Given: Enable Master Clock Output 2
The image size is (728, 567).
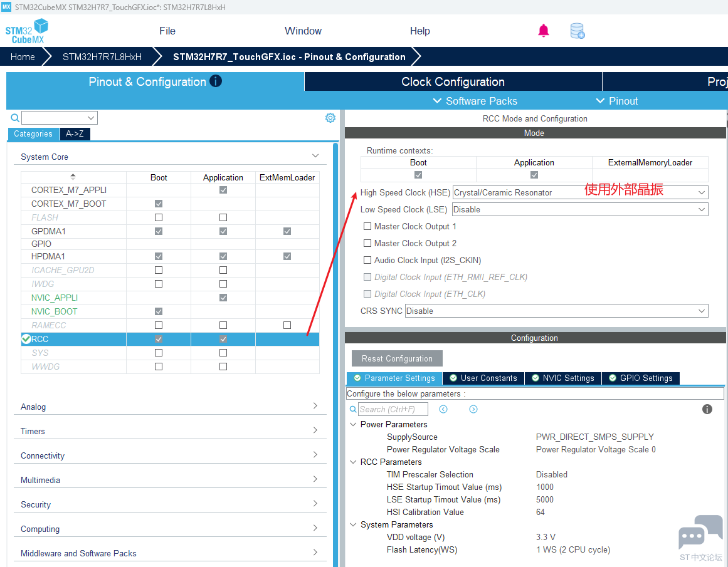Looking at the screenshot, I should tap(367, 243).
